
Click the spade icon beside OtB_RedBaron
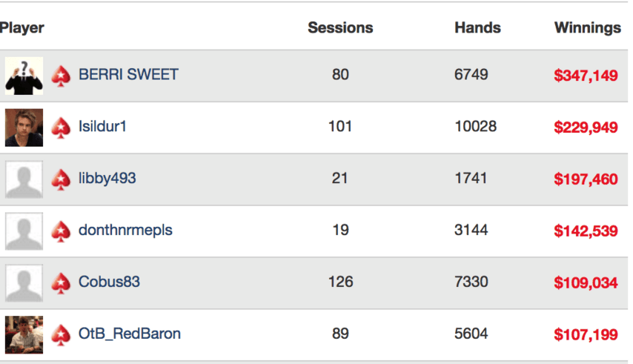tap(61, 335)
